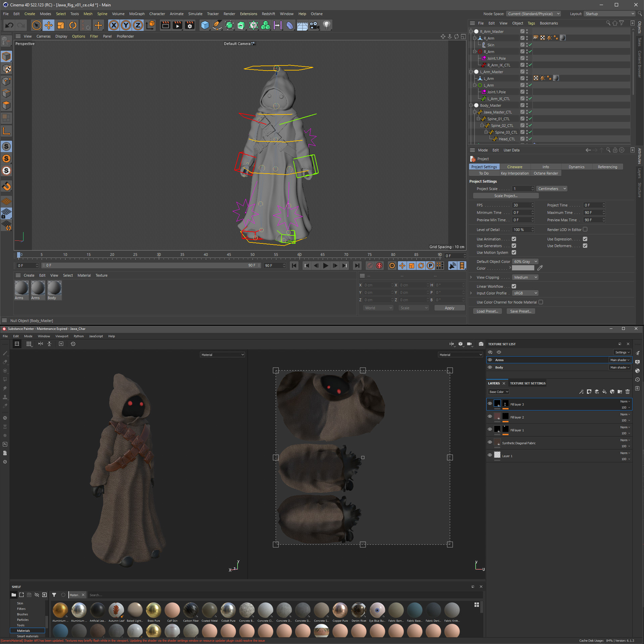Open the Base Color channel dropdown

tap(498, 392)
